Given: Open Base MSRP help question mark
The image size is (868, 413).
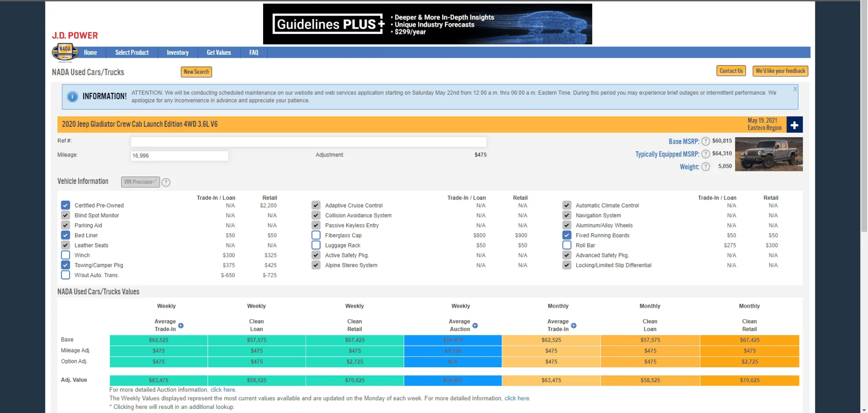Looking at the screenshot, I should point(705,141).
